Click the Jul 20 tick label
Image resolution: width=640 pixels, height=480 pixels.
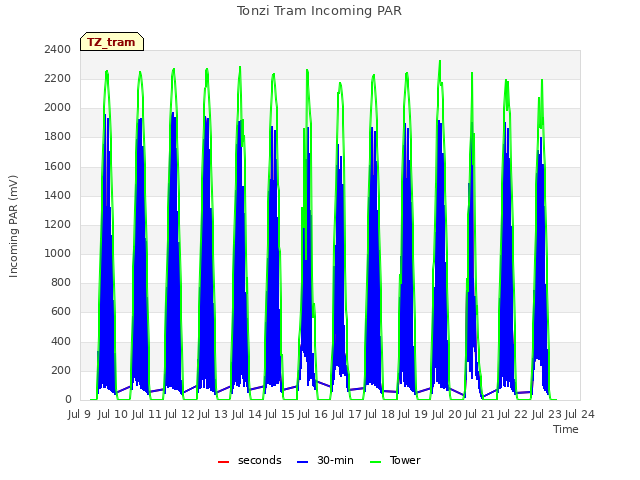coord(446,415)
